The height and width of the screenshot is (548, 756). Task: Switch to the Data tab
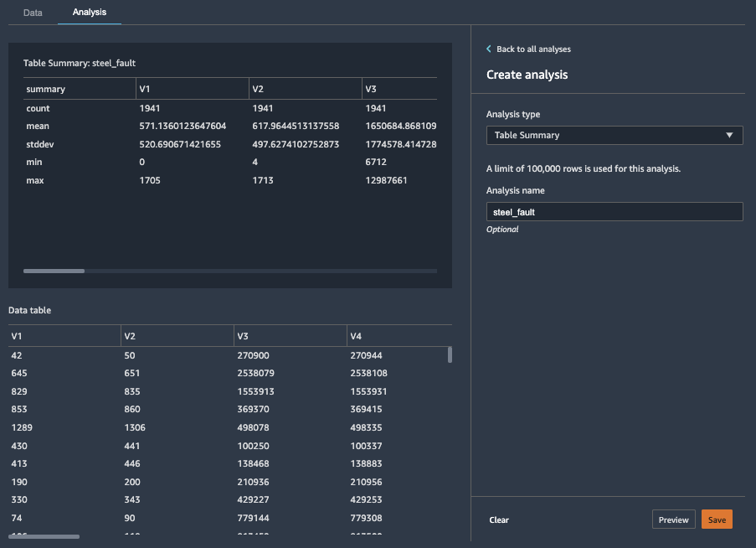click(33, 13)
